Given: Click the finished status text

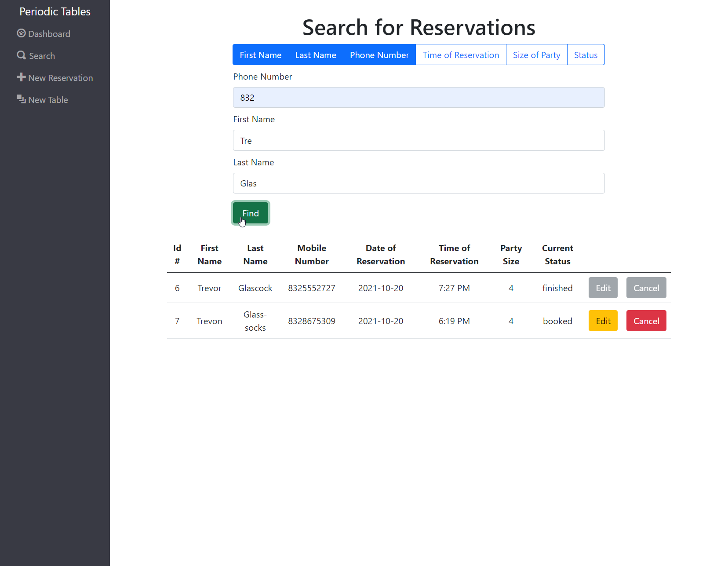Looking at the screenshot, I should (557, 288).
